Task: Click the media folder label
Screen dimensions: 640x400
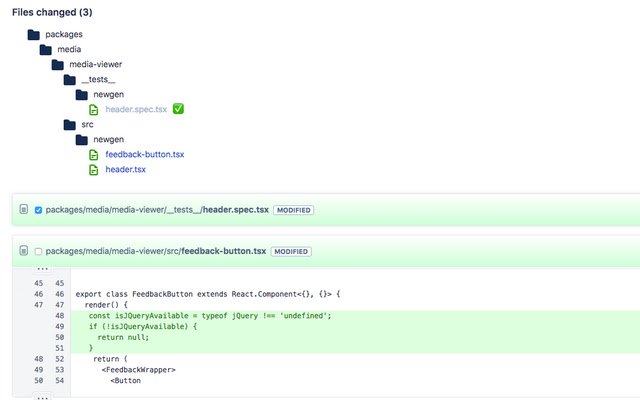Action: click(69, 49)
